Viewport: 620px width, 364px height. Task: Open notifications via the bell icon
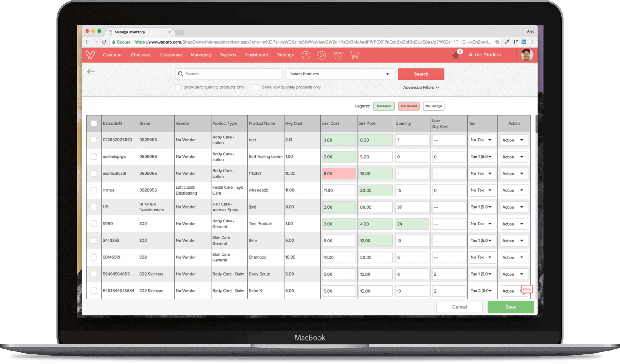[x=456, y=55]
